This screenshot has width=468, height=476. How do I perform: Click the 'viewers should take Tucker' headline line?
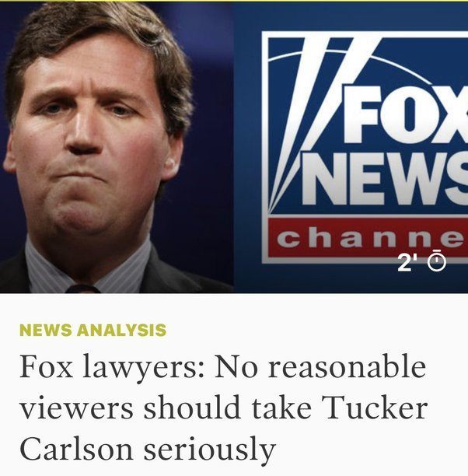click(x=223, y=408)
